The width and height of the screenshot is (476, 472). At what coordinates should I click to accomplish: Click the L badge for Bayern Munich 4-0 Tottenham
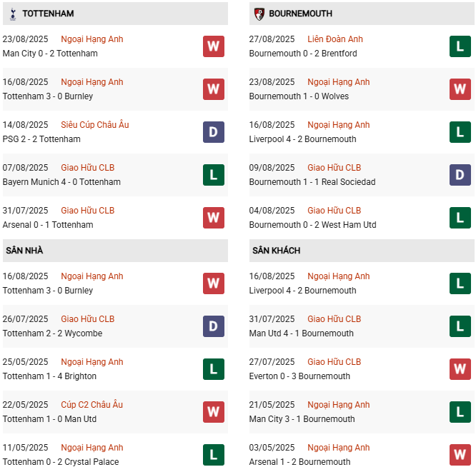[213, 175]
